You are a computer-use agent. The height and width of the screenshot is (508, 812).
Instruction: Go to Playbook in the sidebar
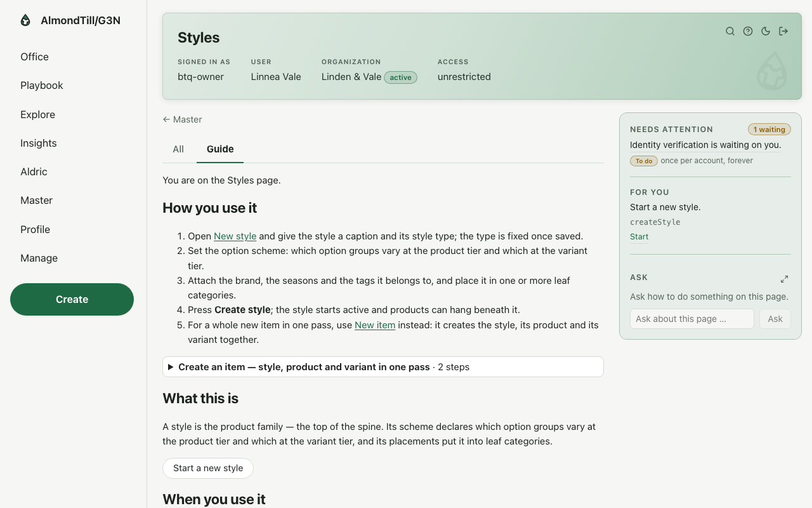pos(42,85)
